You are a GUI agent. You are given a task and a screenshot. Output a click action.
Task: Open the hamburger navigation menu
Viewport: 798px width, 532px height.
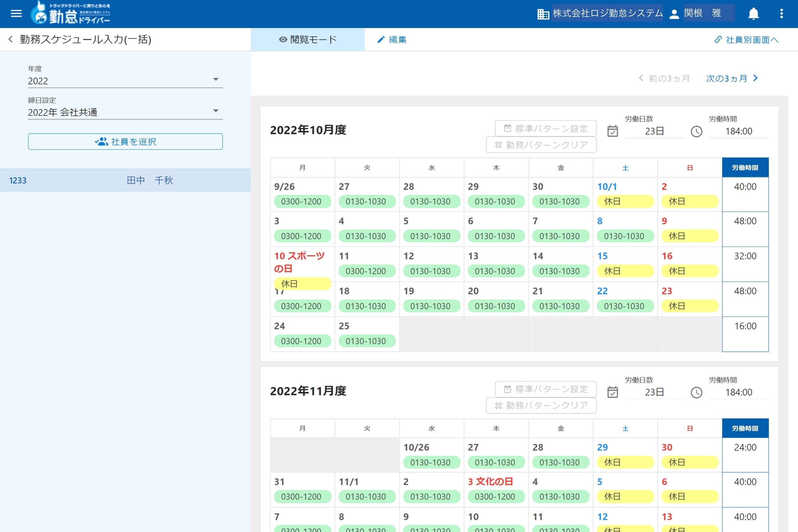(x=16, y=14)
